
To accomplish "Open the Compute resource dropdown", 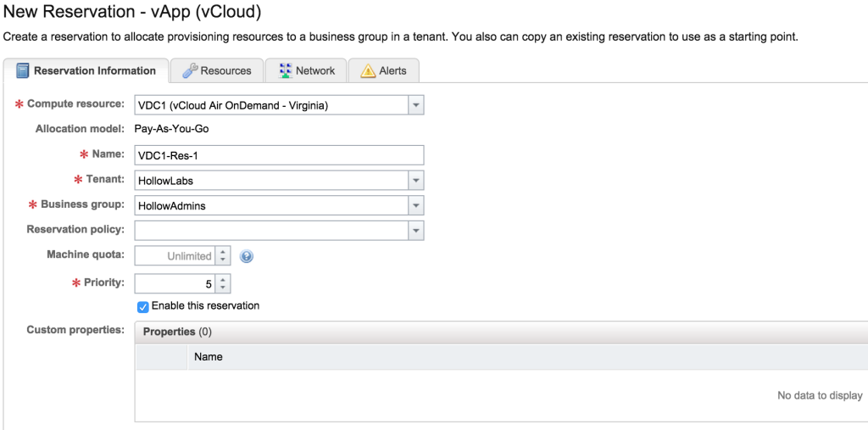I will (415, 105).
